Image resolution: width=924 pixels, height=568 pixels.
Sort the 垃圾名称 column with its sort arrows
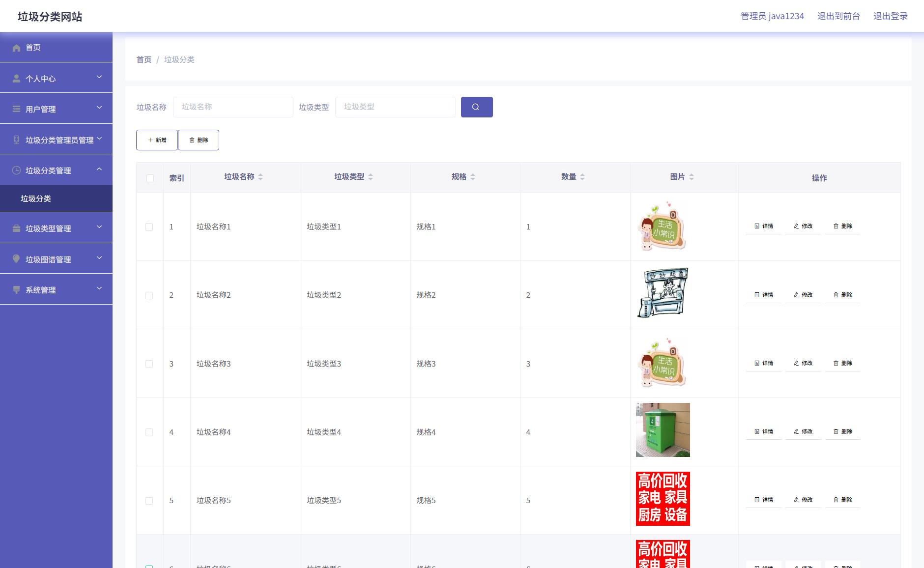click(260, 177)
